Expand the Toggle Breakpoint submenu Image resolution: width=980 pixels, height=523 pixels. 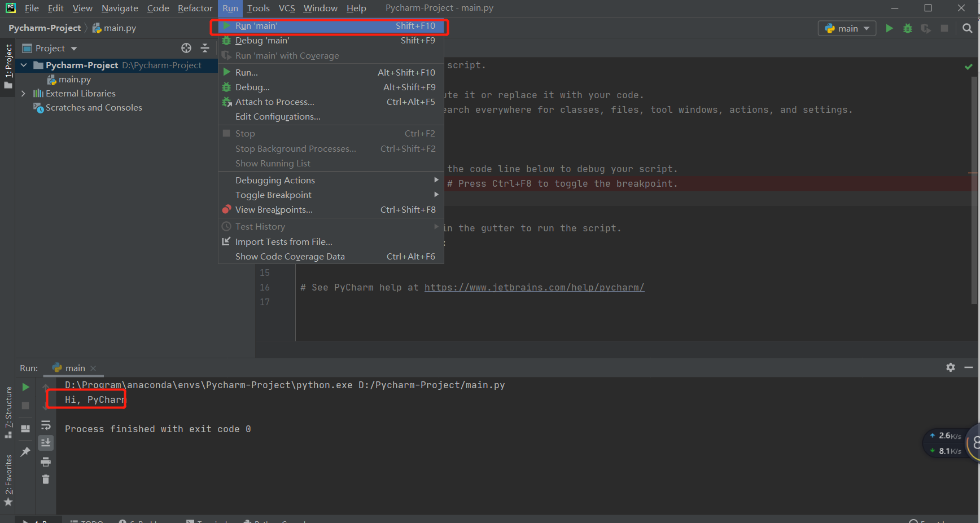[x=331, y=195]
